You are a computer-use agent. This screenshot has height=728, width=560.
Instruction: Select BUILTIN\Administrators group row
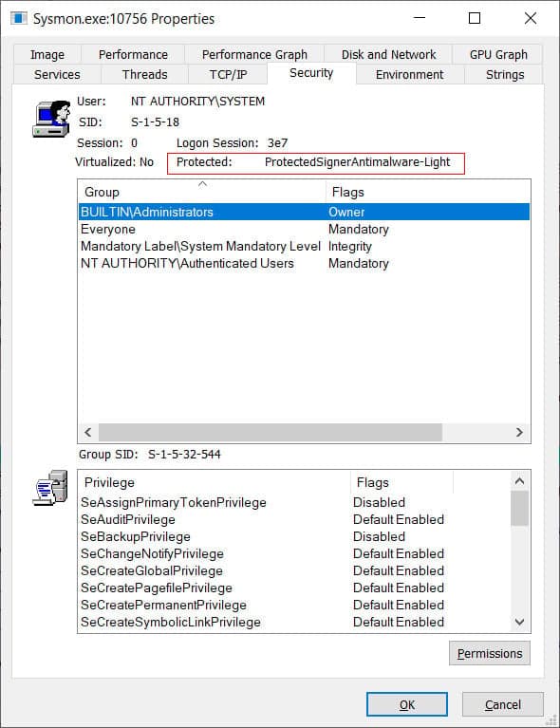point(304,212)
